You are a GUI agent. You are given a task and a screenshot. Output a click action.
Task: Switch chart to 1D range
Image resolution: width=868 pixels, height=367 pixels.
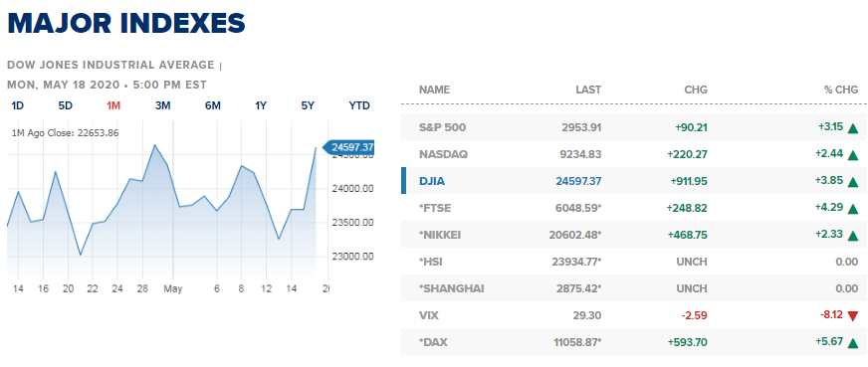click(x=17, y=105)
